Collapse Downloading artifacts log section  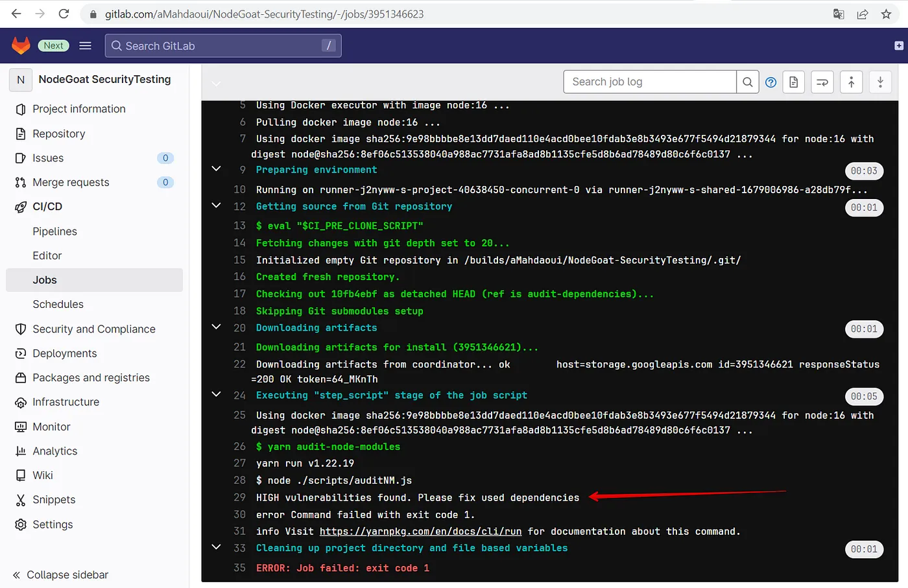pos(217,327)
